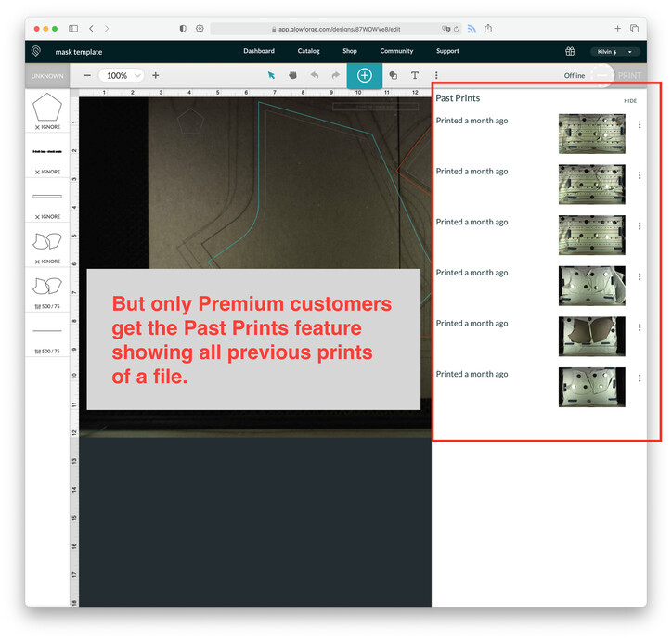Viewport: 672px width, 640px height.
Task: Reload the page in Safari
Action: pos(456,29)
